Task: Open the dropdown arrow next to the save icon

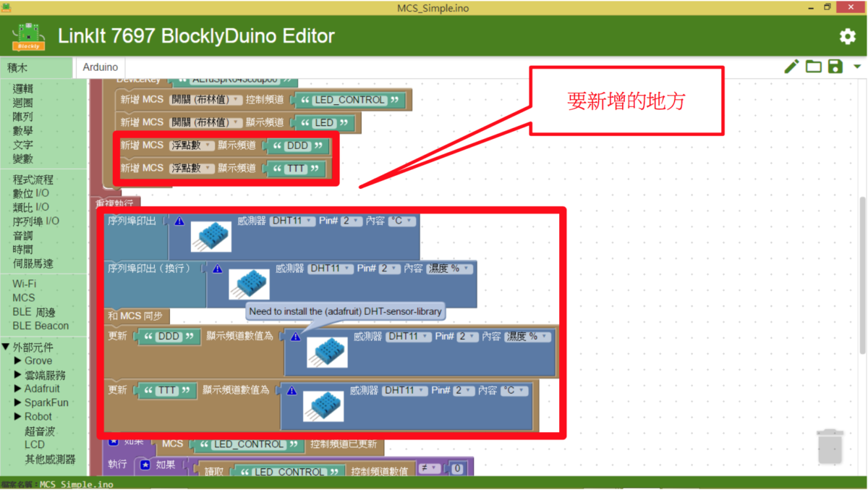Action: pyautogui.click(x=857, y=67)
